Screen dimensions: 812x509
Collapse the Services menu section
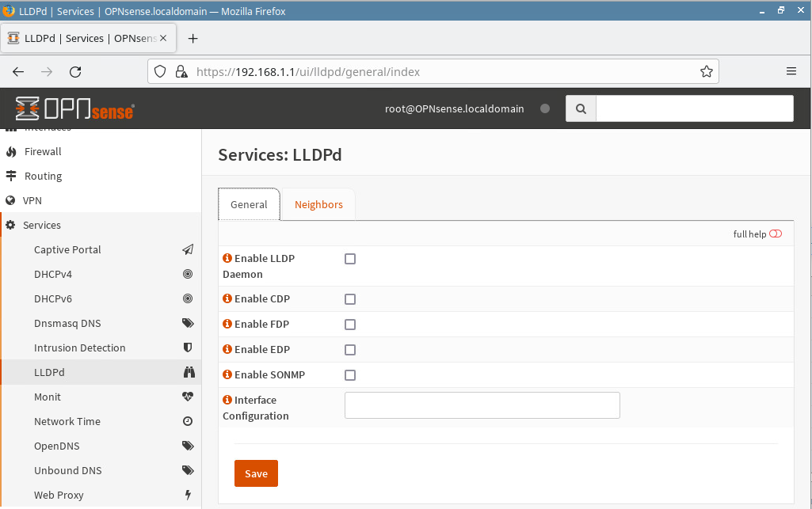tap(42, 225)
